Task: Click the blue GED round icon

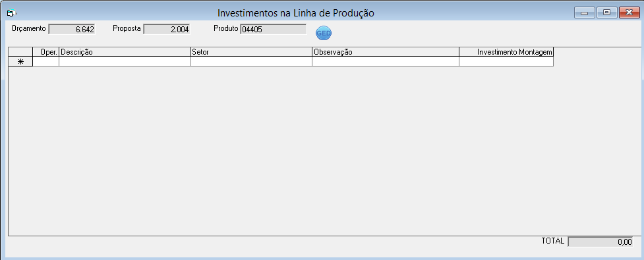Action: (323, 33)
